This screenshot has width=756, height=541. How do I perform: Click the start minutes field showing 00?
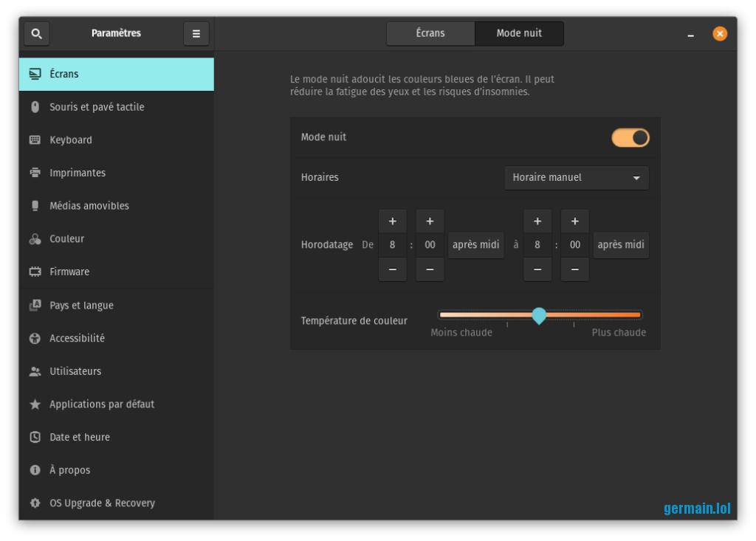(x=430, y=245)
